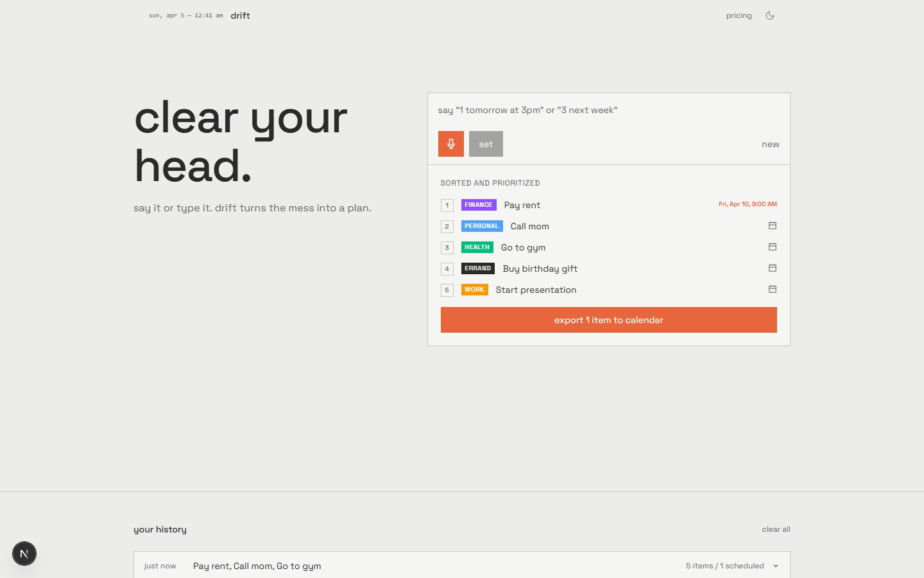
Task: Open calendar icon for Call mom
Action: [773, 225]
